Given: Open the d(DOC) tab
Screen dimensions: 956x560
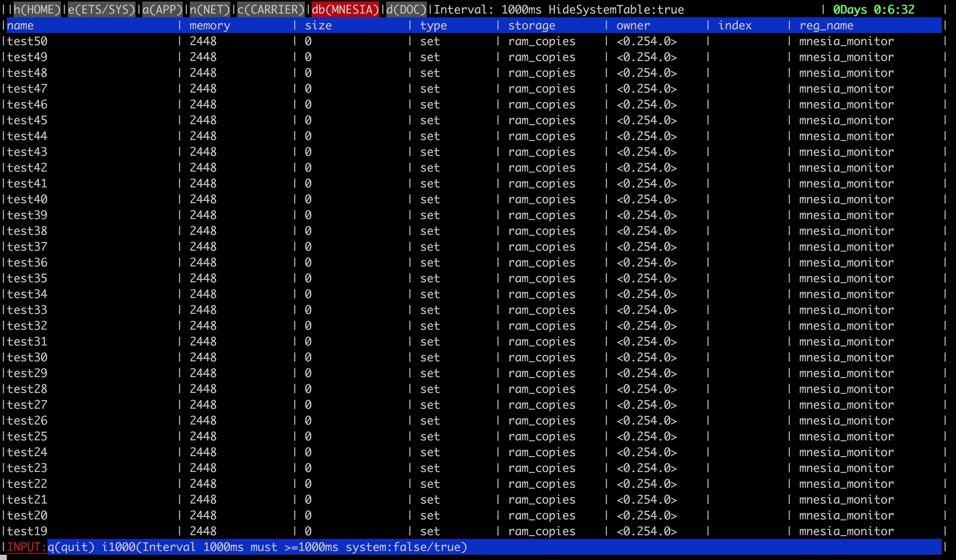Looking at the screenshot, I should (x=405, y=9).
